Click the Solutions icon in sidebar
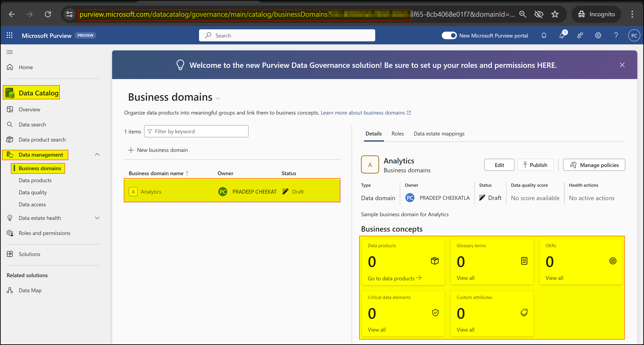Viewport: 644px width, 345px height. pyautogui.click(x=10, y=254)
